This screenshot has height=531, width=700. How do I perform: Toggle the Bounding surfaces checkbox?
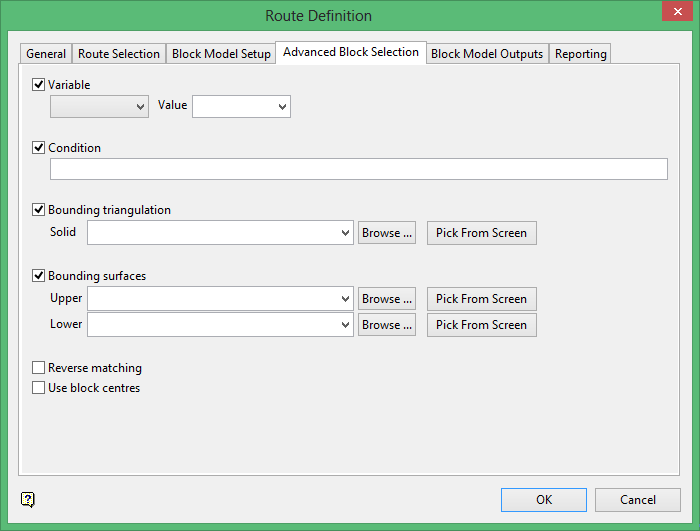(39, 276)
